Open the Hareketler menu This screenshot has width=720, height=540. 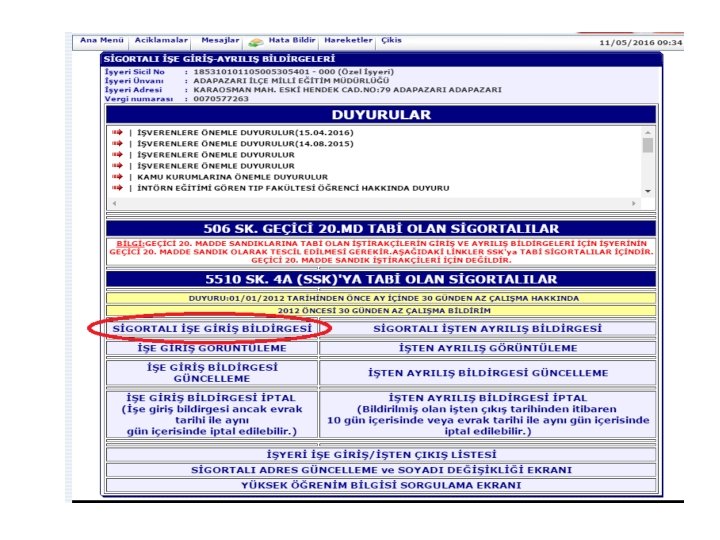tap(348, 40)
